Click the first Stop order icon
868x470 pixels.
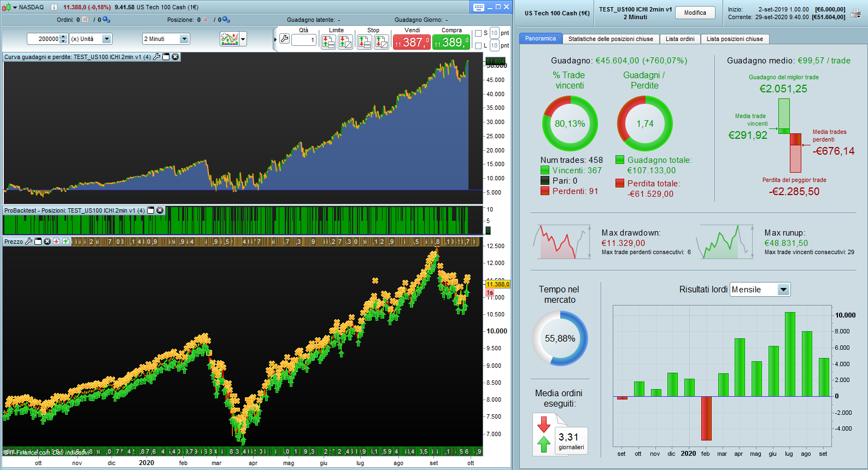(x=365, y=42)
